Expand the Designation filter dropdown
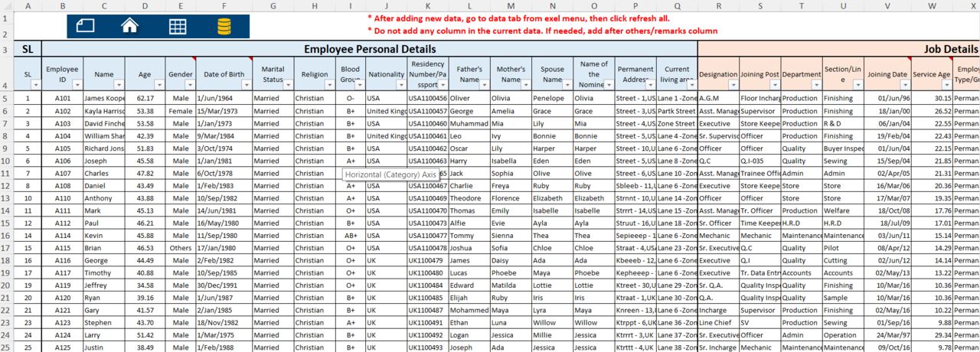Image resolution: width=980 pixels, height=352 pixels. 733,85
